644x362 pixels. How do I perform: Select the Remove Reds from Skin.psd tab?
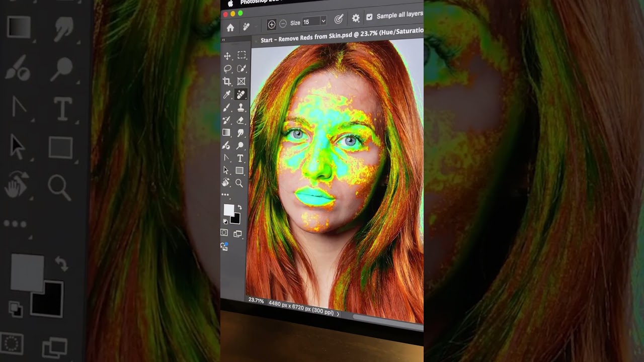(x=342, y=35)
